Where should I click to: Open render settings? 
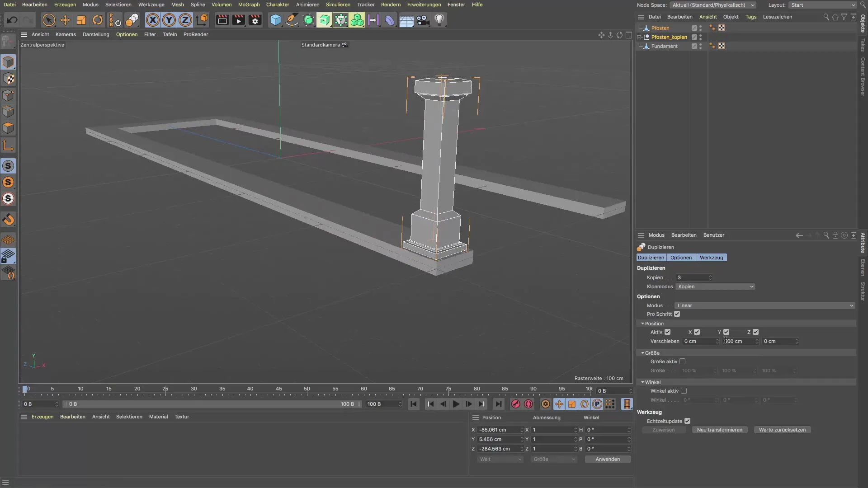(x=255, y=20)
